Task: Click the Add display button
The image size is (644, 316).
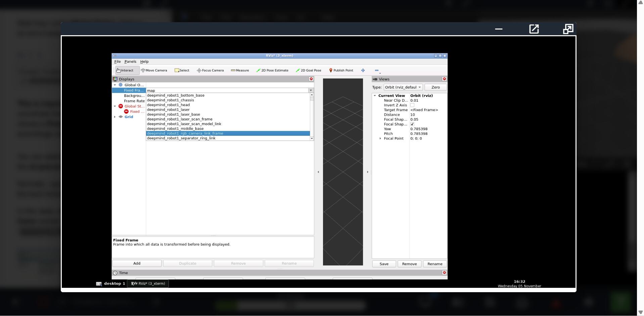Action: click(137, 264)
